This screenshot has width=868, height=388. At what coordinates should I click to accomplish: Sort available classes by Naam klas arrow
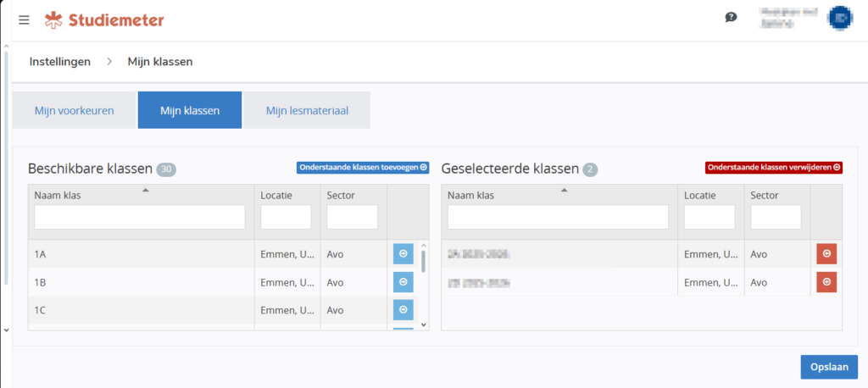tap(146, 191)
